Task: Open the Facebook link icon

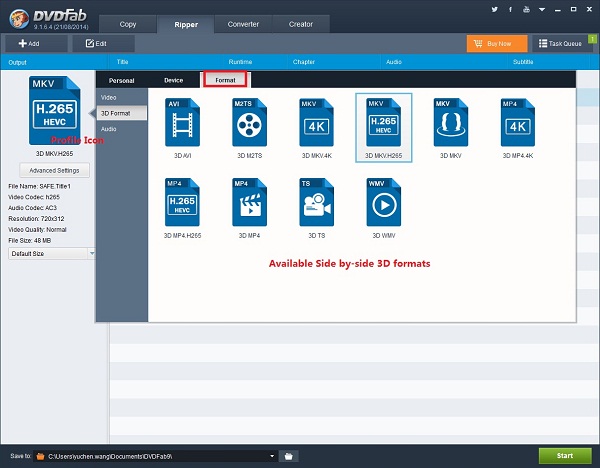Action: point(510,9)
